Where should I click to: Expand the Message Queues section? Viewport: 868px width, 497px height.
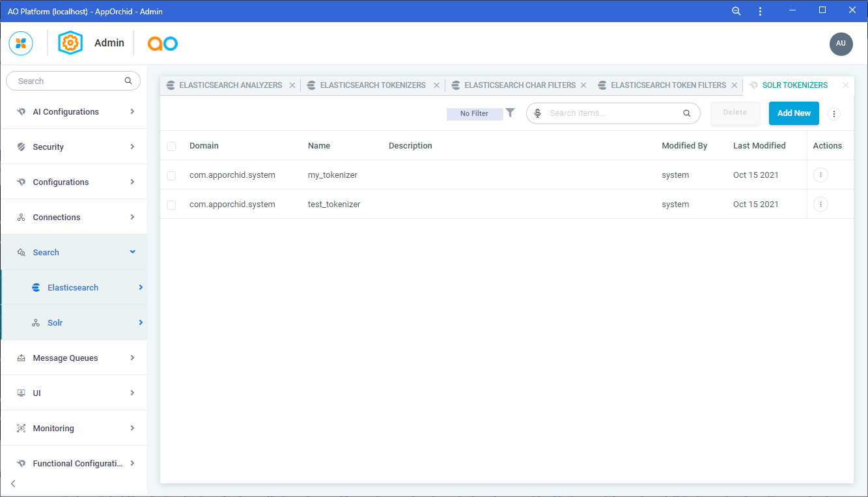[x=73, y=358]
